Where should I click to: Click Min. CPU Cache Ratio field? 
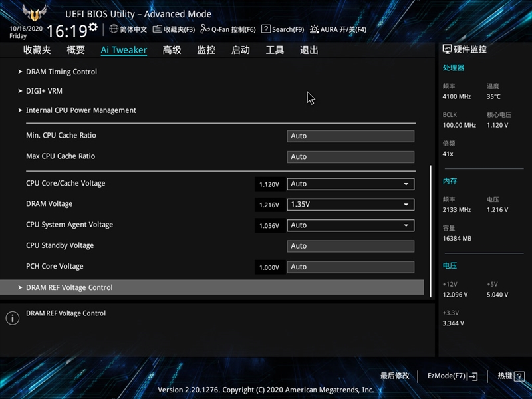[x=350, y=136]
